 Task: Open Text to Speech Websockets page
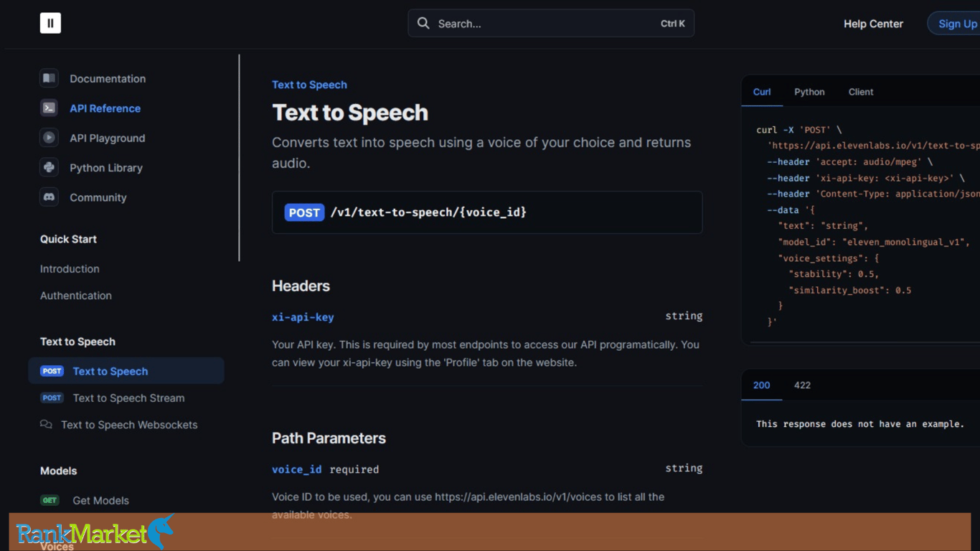(129, 425)
